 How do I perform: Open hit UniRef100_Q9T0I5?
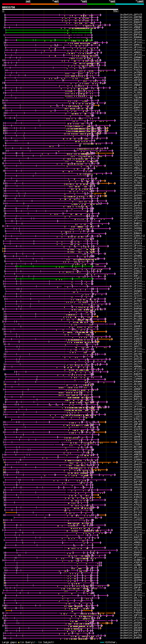[131, 15]
